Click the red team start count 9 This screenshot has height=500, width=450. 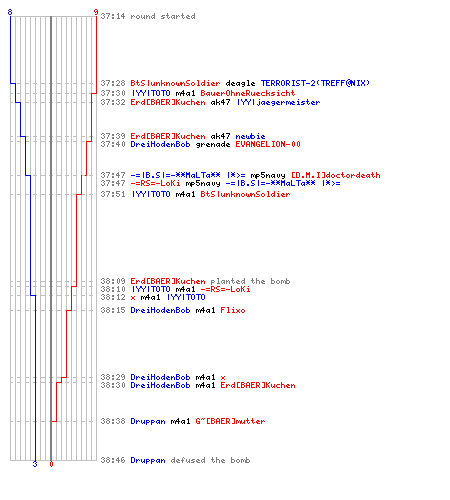(x=96, y=12)
